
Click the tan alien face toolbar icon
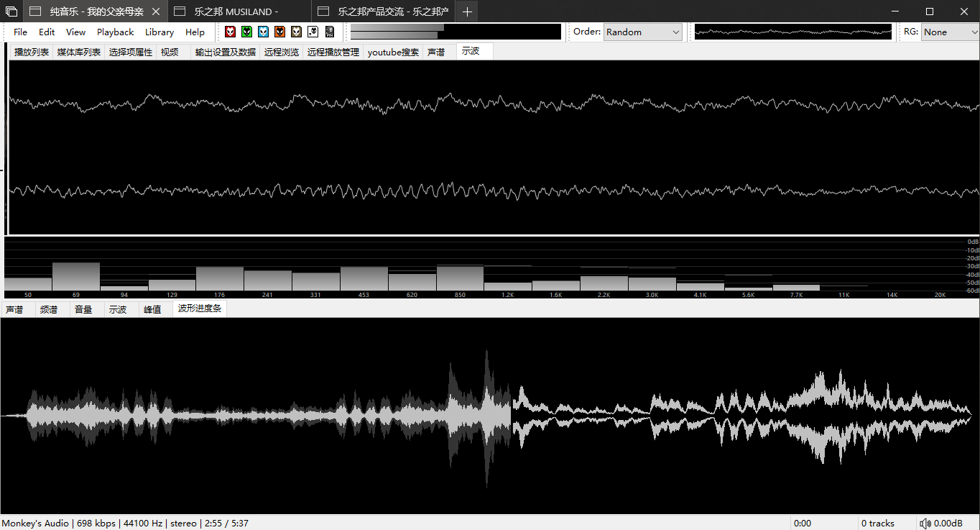click(296, 32)
